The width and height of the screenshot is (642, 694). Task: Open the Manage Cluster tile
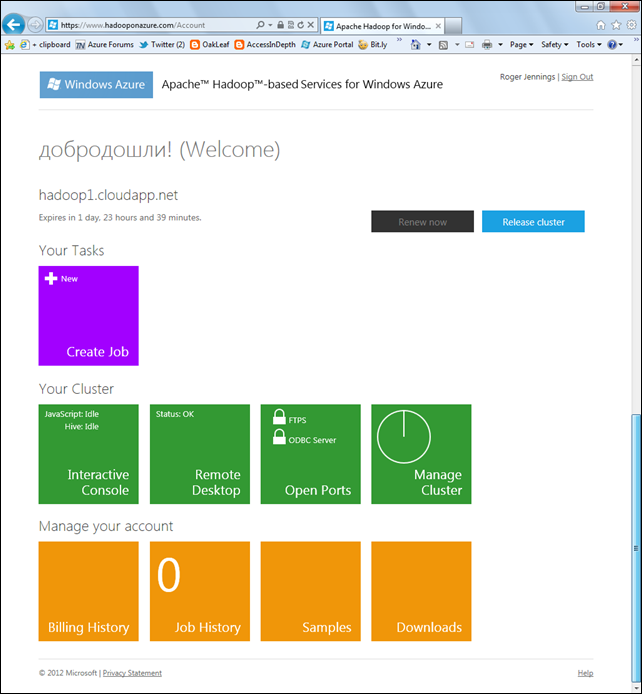point(421,454)
